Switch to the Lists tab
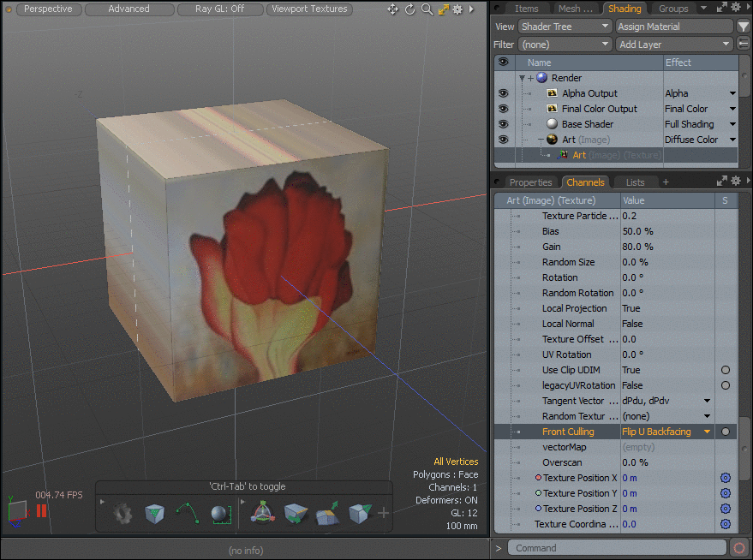The image size is (753, 560). pyautogui.click(x=636, y=182)
